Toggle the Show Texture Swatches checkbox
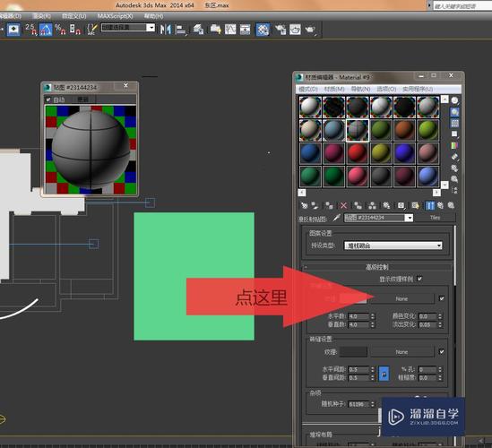 [419, 279]
